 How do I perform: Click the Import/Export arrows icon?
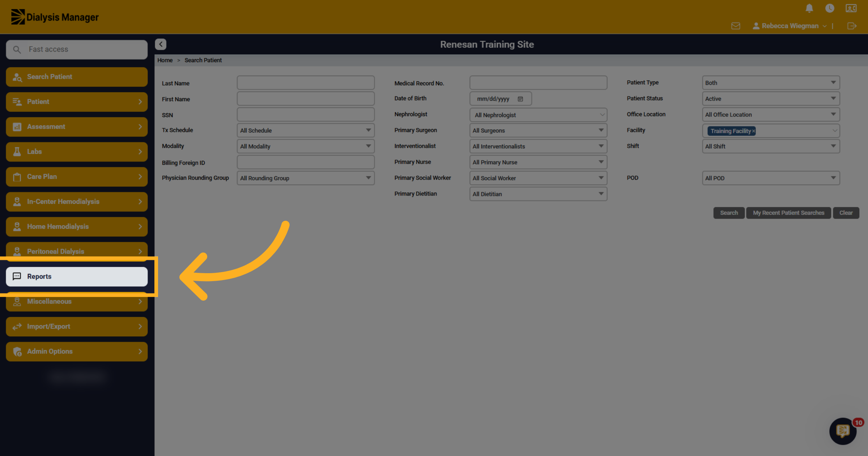(17, 327)
